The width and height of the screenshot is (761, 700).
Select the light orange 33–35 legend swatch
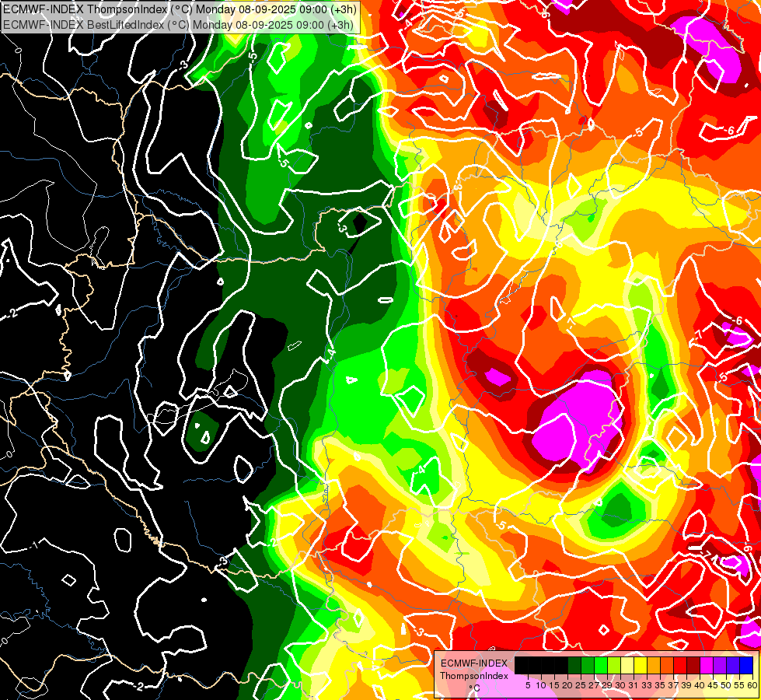click(x=654, y=665)
